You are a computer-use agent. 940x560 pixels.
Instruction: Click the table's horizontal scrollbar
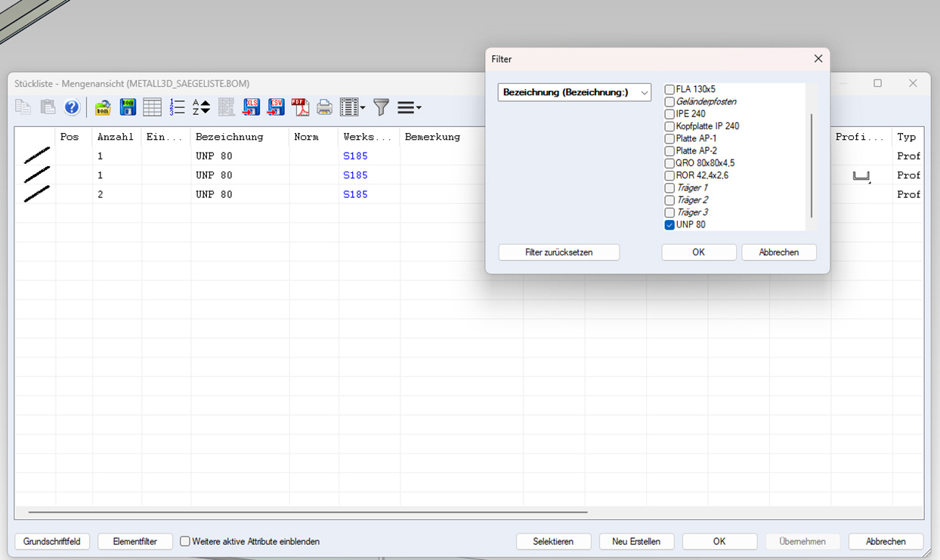click(x=308, y=512)
